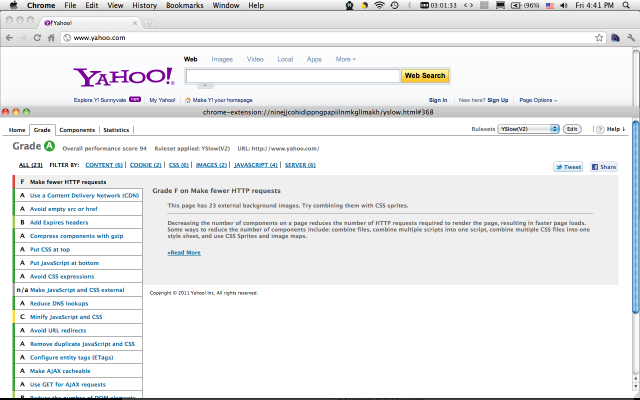This screenshot has width=640, height=400.
Task: Reload the page with the refresh icon
Action: point(37,38)
